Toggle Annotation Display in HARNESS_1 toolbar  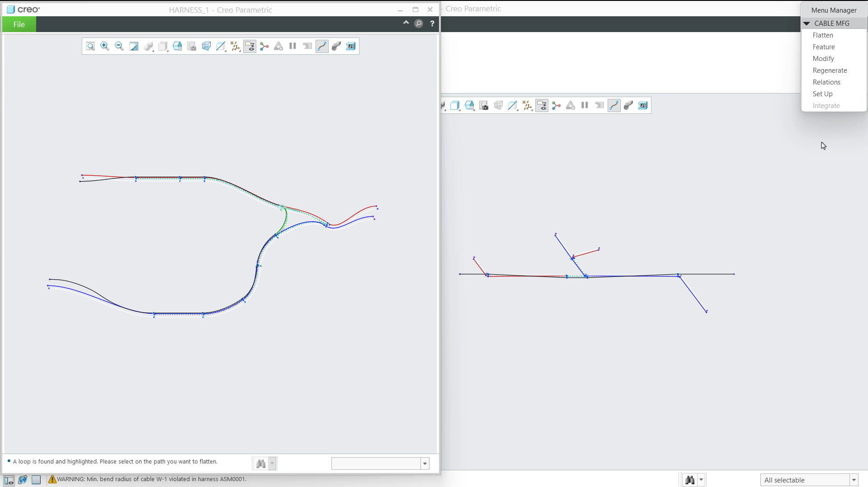click(250, 46)
